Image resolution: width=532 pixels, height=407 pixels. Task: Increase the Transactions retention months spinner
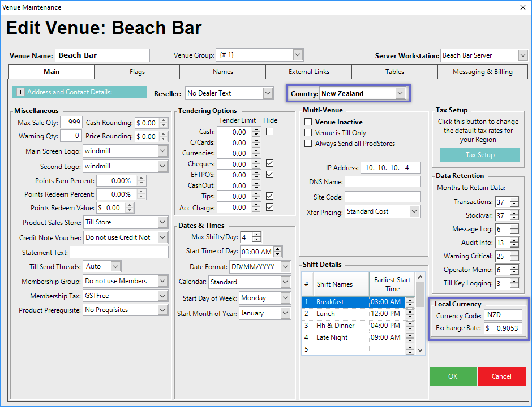coord(514,200)
